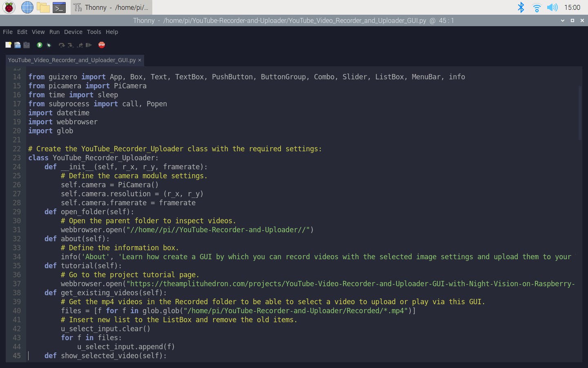The width and height of the screenshot is (588, 368).
Task: Click line number 45 in gutter
Action: click(17, 356)
